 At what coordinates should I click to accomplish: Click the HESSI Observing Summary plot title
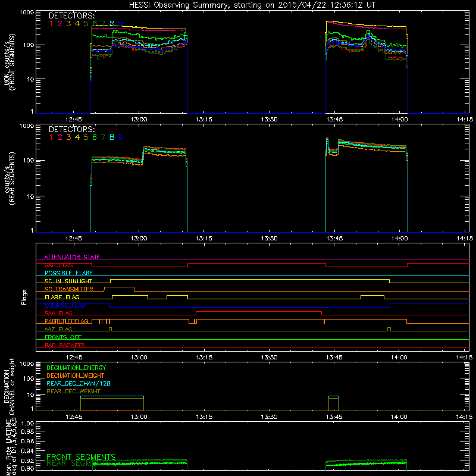(252, 5)
